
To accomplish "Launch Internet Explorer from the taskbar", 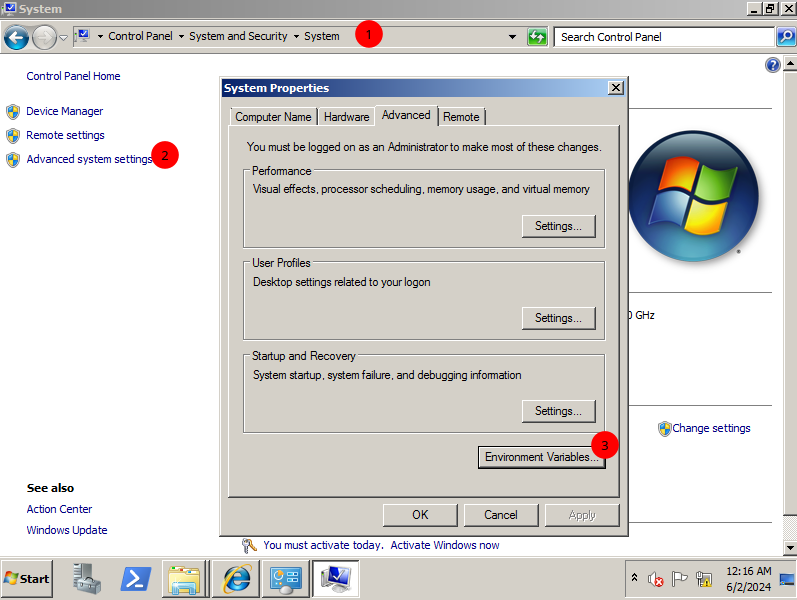I will pyautogui.click(x=236, y=578).
